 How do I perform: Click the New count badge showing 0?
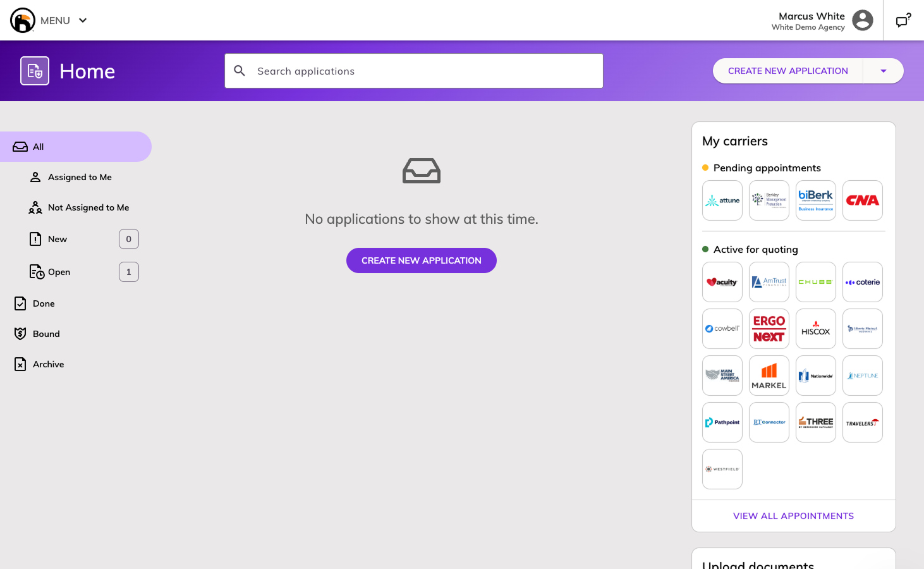(x=129, y=239)
